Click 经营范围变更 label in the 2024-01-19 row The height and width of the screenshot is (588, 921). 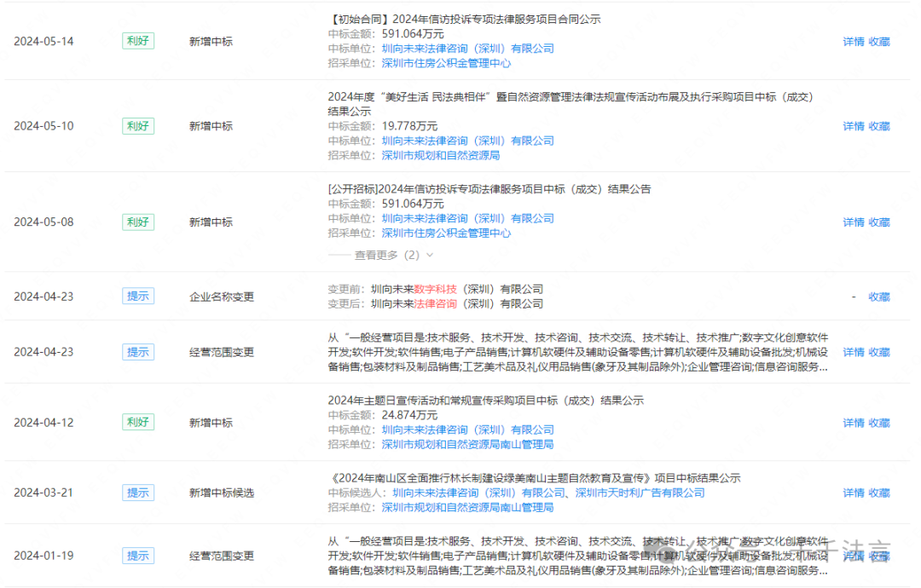tap(222, 556)
